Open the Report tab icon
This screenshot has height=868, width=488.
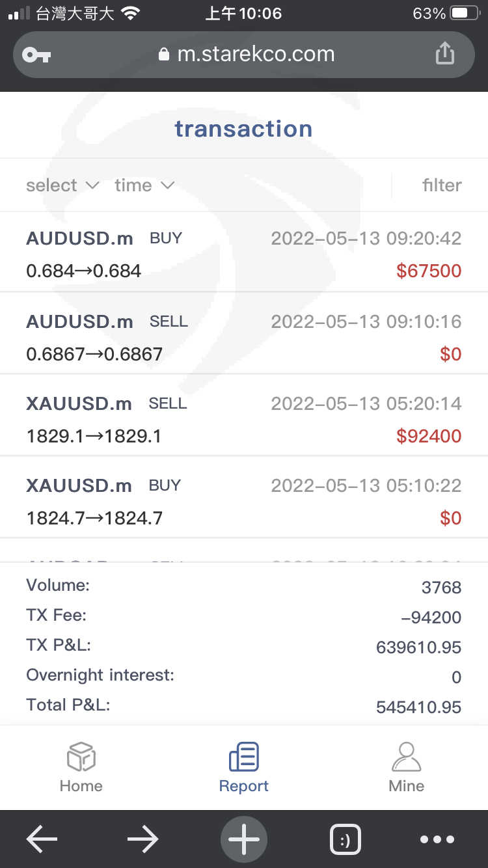pyautogui.click(x=243, y=757)
